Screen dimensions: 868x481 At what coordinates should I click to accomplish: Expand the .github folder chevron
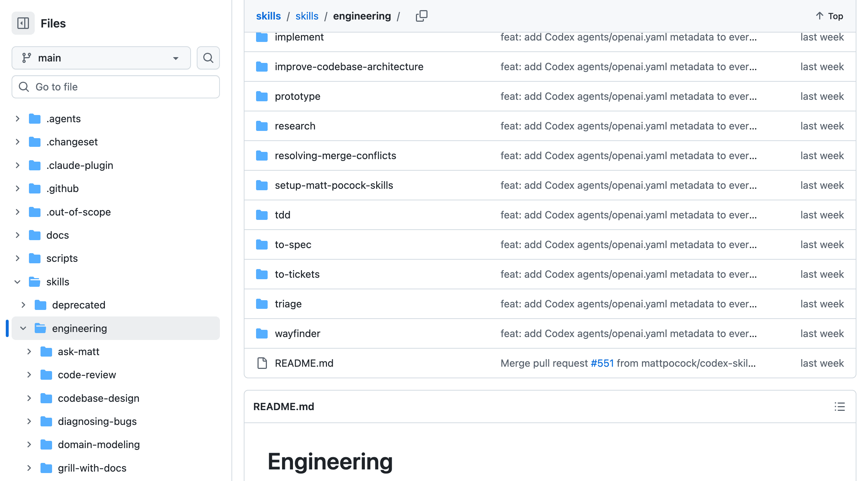click(17, 188)
